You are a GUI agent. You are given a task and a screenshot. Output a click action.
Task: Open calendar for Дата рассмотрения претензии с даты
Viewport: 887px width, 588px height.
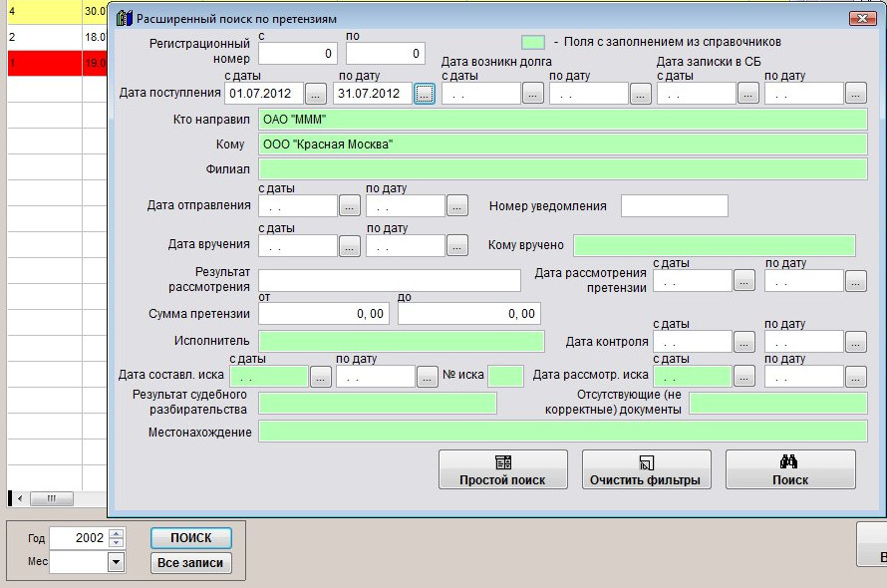point(743,281)
